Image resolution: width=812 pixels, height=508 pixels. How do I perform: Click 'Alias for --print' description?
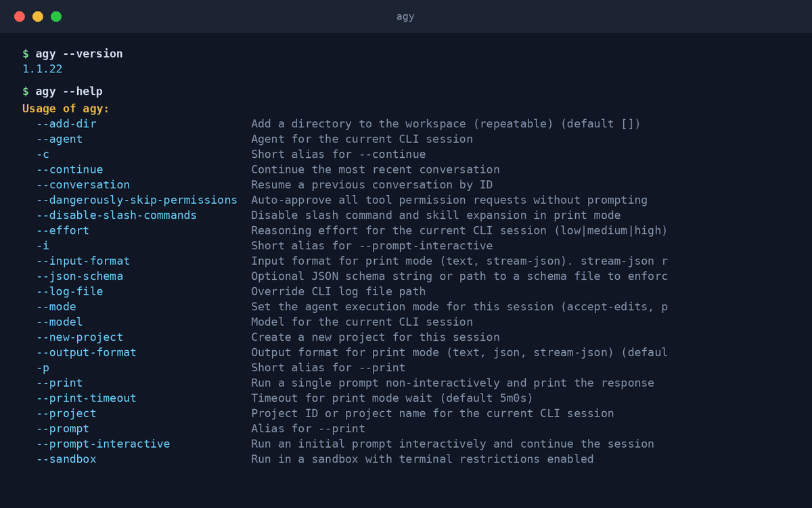pos(308,429)
